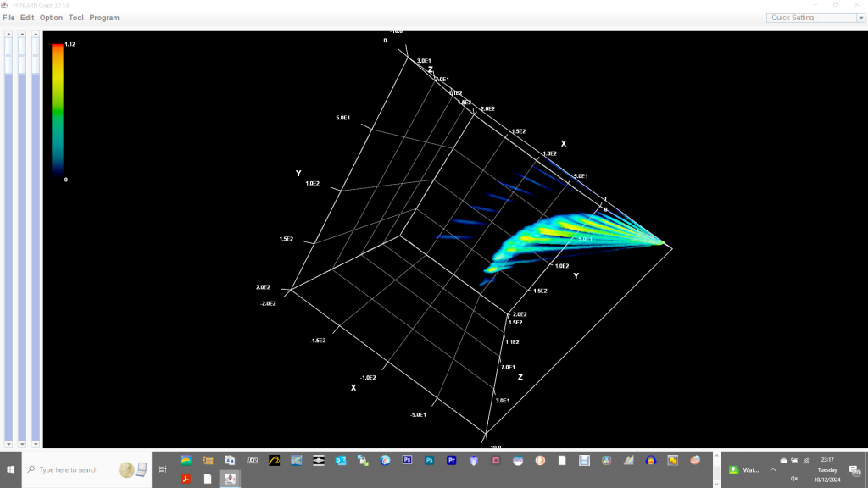Open Outlook from the taskbar
This screenshot has width=868, height=488.
(x=341, y=460)
